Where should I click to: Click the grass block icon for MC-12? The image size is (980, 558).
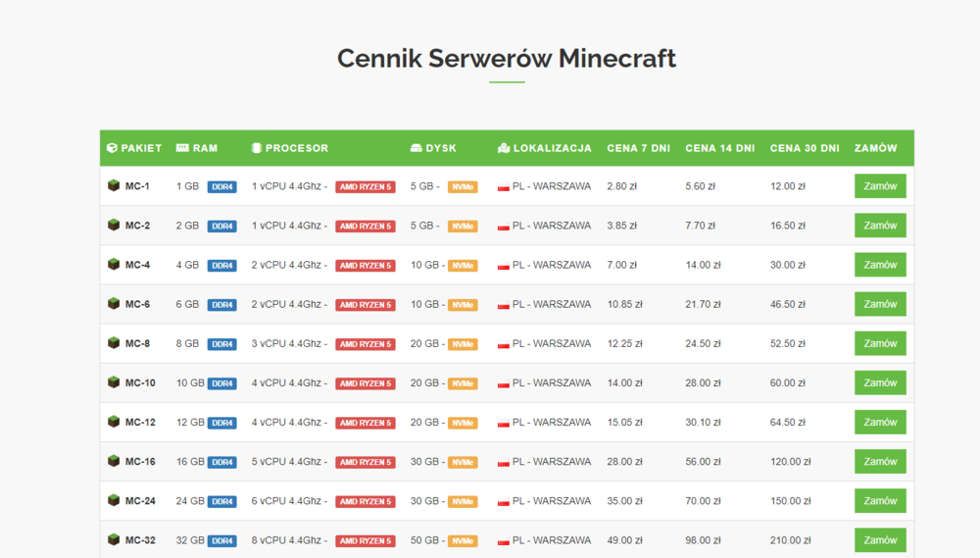pos(114,423)
